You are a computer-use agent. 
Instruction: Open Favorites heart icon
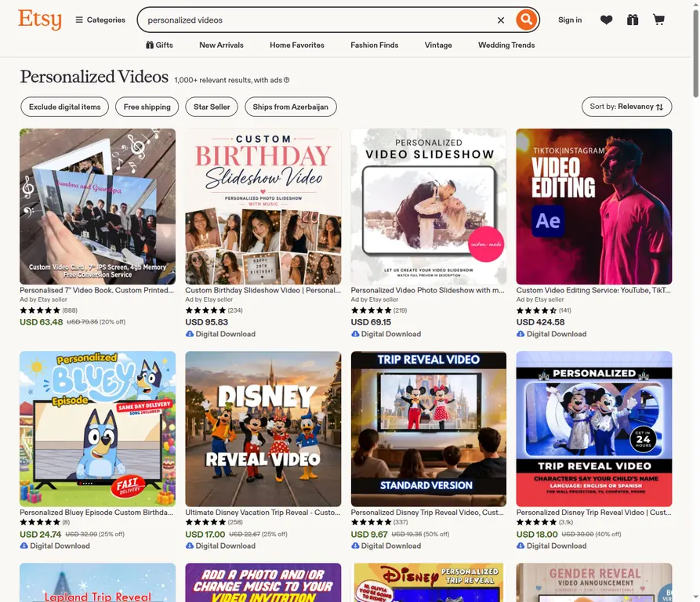[x=606, y=20]
